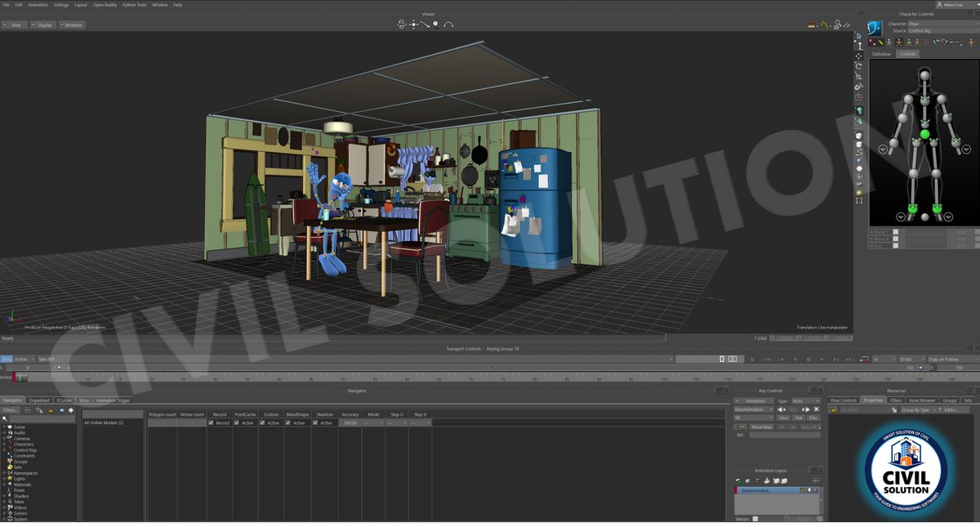The height and width of the screenshot is (527, 980).
Task: Activate the Scale tool
Action: [x=859, y=77]
